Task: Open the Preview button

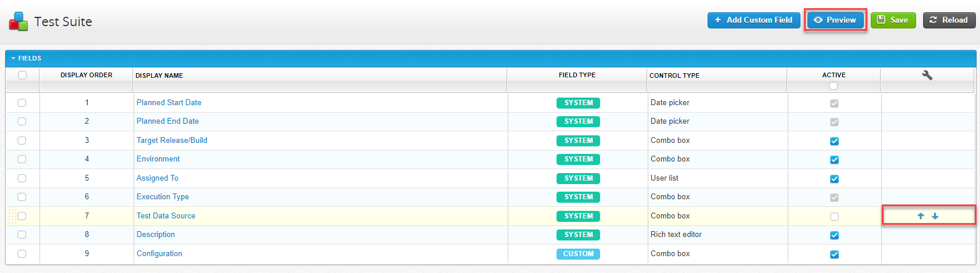Action: (835, 20)
